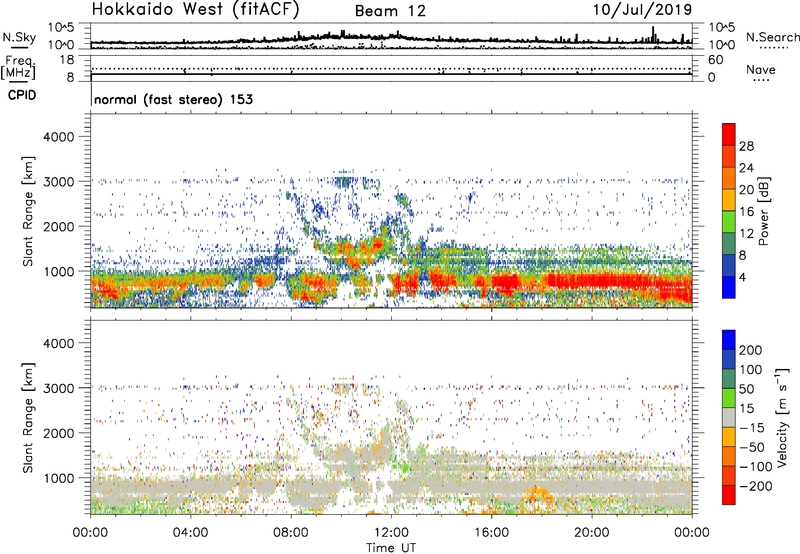800x554 pixels.
Task: Click the "04:00" time axis label
Action: 191,533
